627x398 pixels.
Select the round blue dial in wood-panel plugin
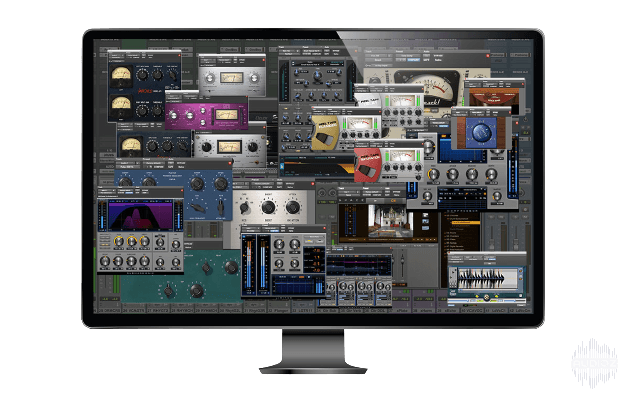point(481,132)
